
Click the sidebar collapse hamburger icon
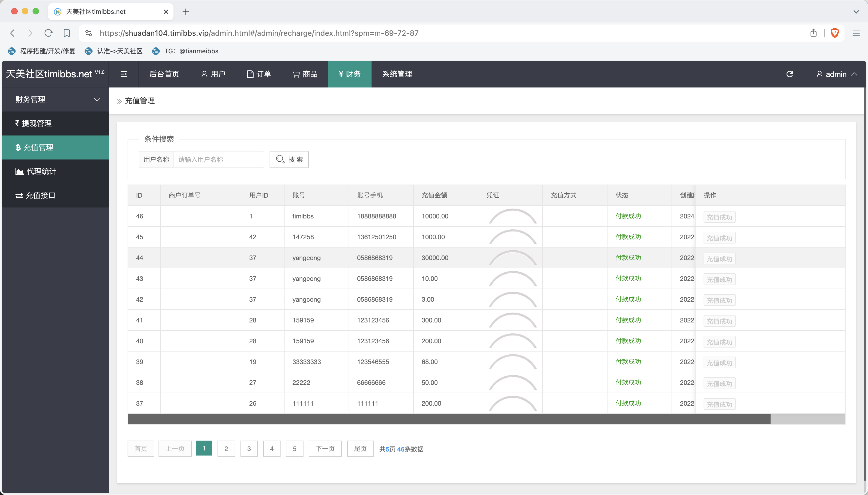pyautogui.click(x=124, y=74)
